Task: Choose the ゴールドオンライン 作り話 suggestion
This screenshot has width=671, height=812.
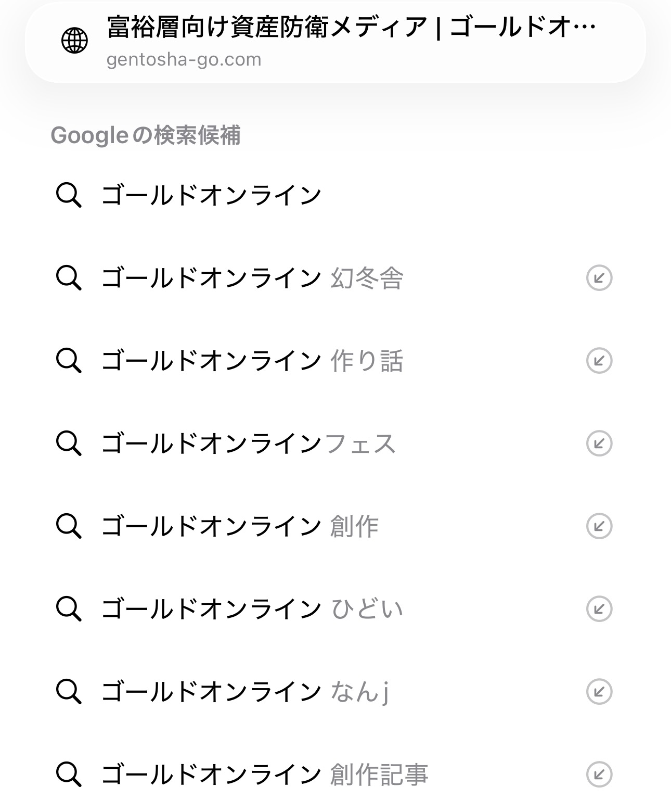Action: [252, 361]
